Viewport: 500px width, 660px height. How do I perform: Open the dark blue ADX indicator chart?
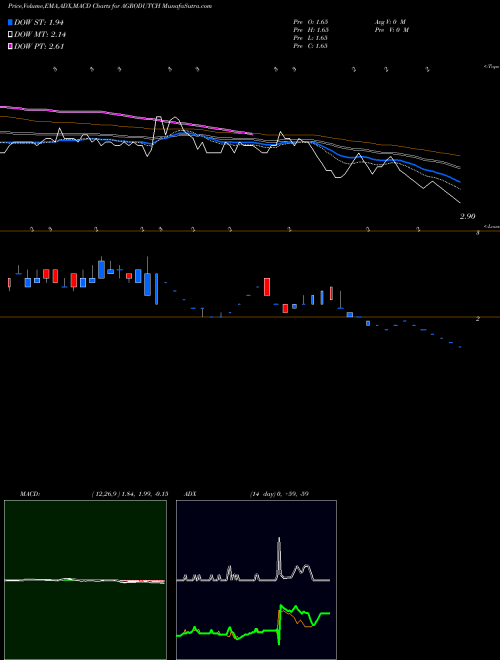pos(256,580)
